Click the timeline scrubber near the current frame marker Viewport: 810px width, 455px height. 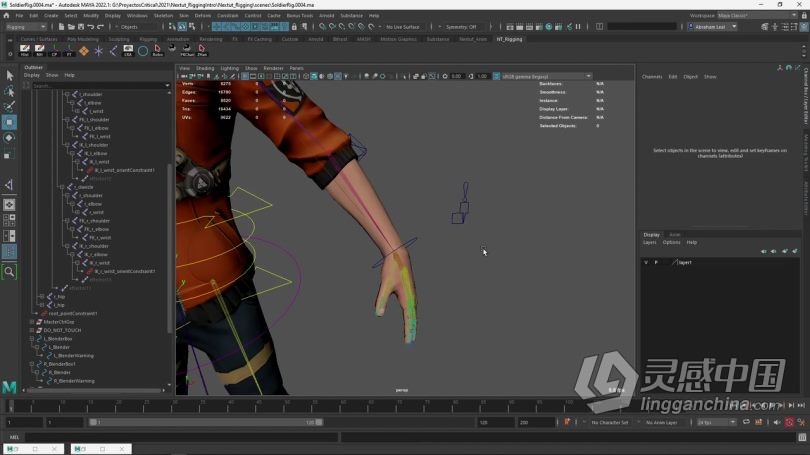pos(10,406)
